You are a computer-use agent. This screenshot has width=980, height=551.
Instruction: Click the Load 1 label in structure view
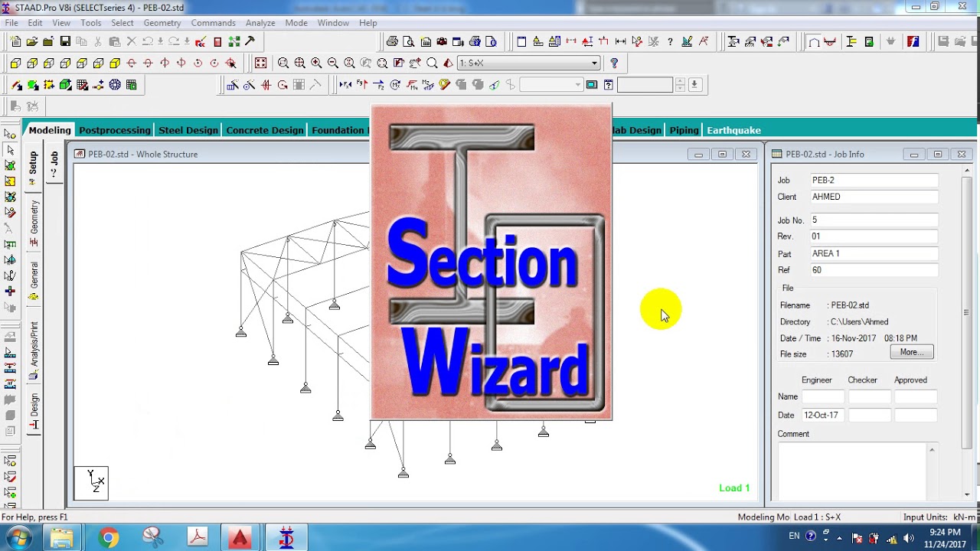pos(734,487)
